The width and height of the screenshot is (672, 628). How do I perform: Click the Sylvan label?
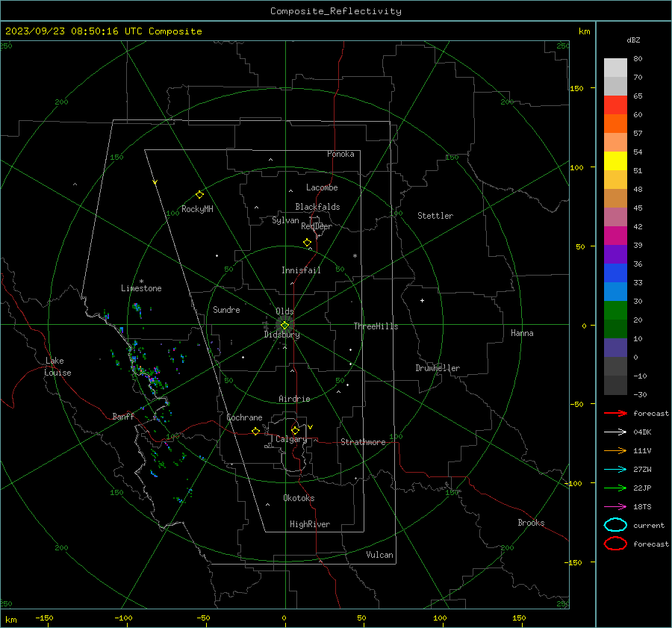pyautogui.click(x=285, y=220)
